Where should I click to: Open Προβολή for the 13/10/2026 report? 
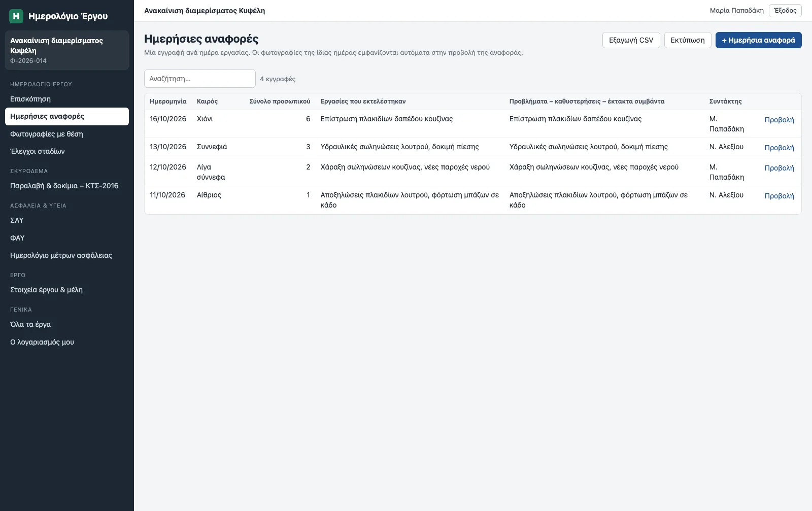[779, 148]
